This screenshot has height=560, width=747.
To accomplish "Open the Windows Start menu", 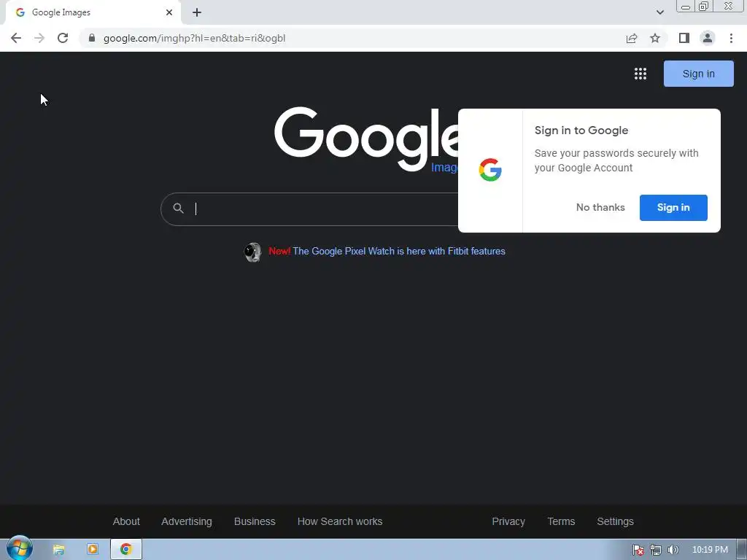I will tap(19, 548).
